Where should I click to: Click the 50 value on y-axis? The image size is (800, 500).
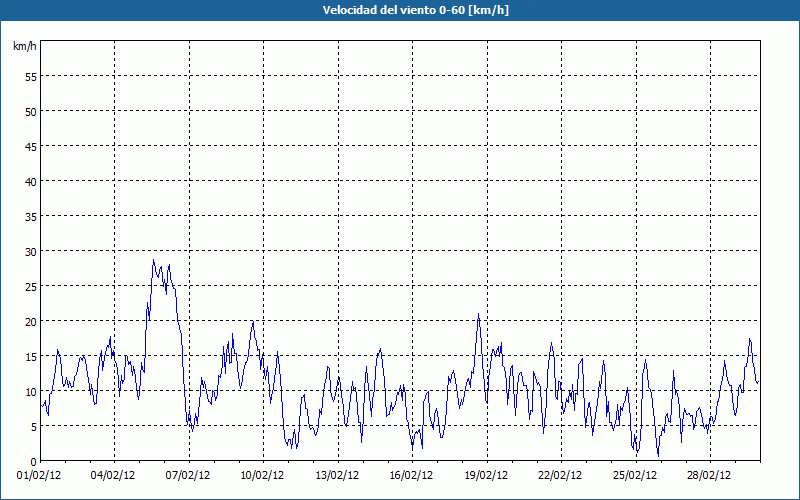coord(30,112)
